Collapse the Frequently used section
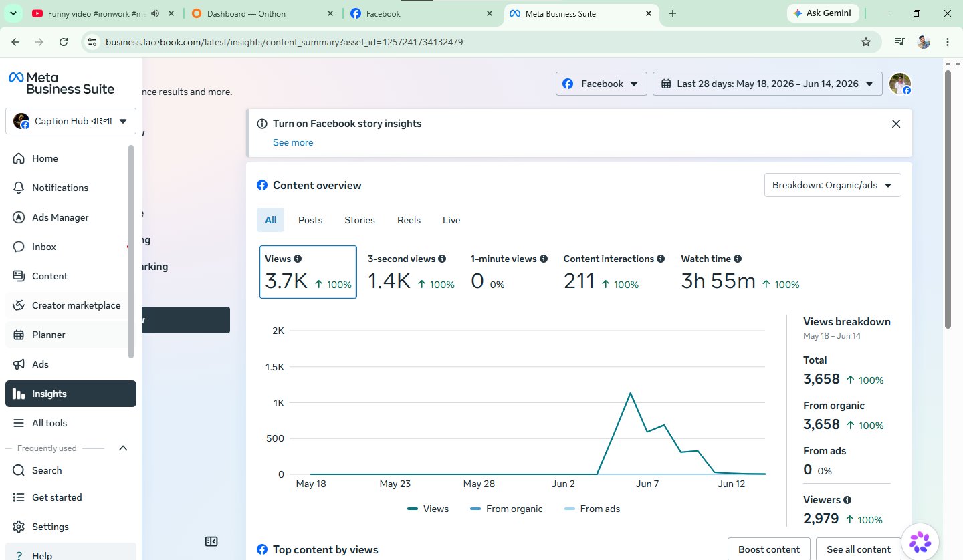Viewport: 963px width, 560px height. point(123,448)
